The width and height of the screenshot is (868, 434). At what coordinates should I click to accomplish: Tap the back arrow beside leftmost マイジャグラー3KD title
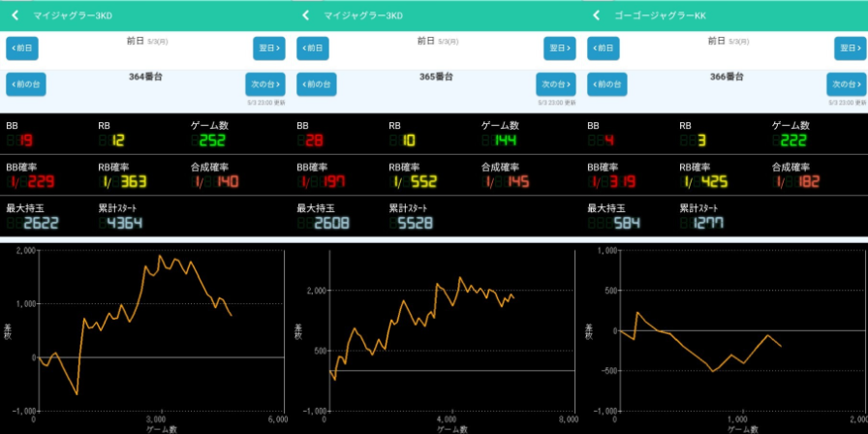[x=15, y=15]
